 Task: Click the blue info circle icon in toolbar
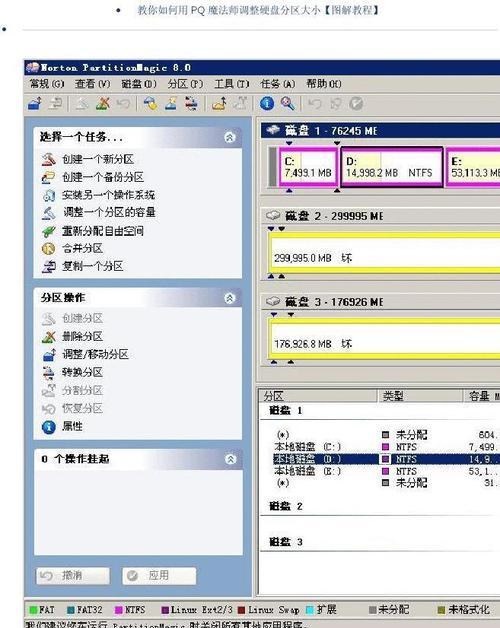267,104
